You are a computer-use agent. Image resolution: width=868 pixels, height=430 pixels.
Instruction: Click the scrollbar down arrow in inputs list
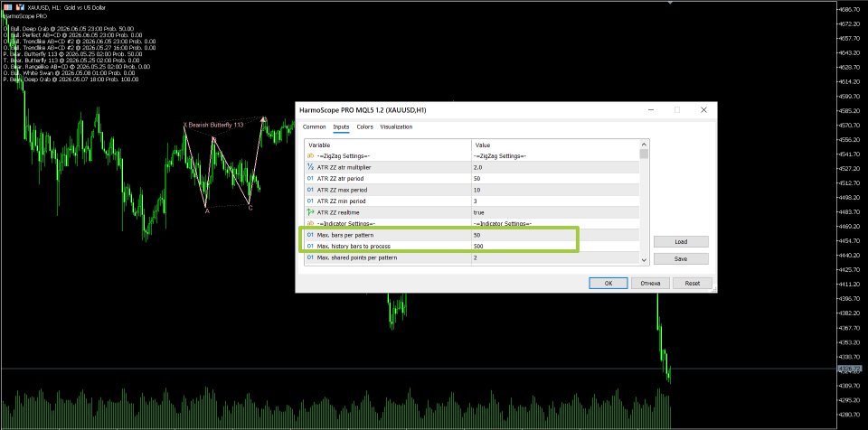[x=644, y=260]
